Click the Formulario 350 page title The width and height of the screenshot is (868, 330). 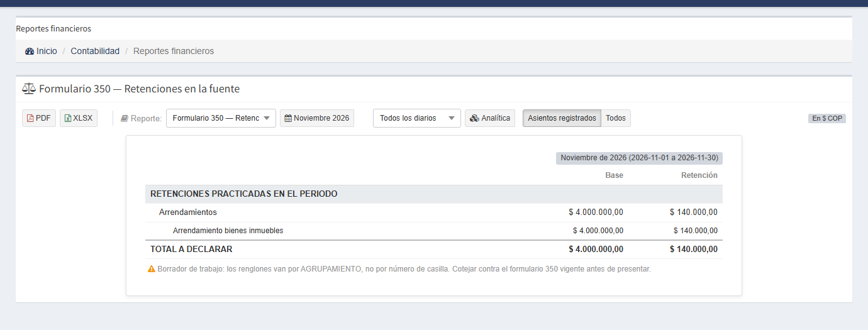[139, 89]
